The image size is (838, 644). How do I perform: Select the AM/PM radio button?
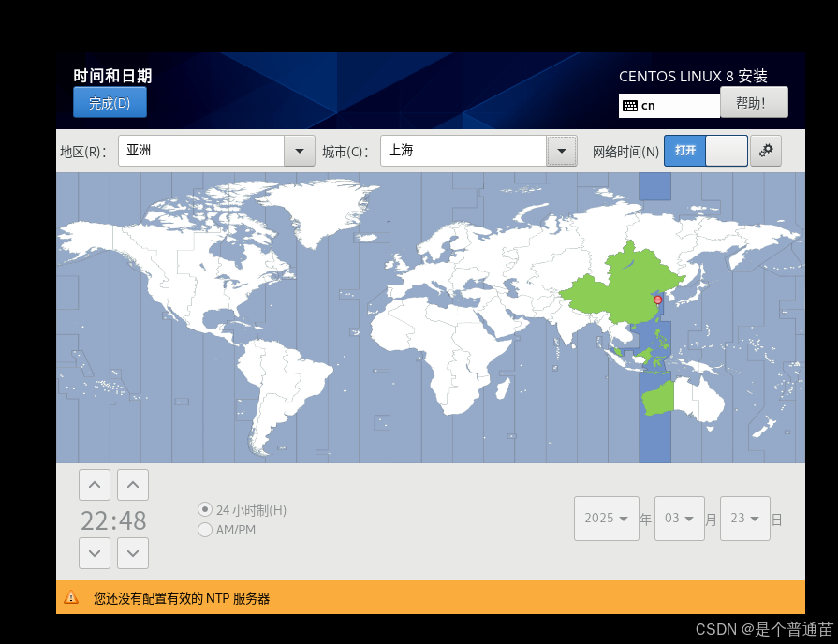click(205, 530)
